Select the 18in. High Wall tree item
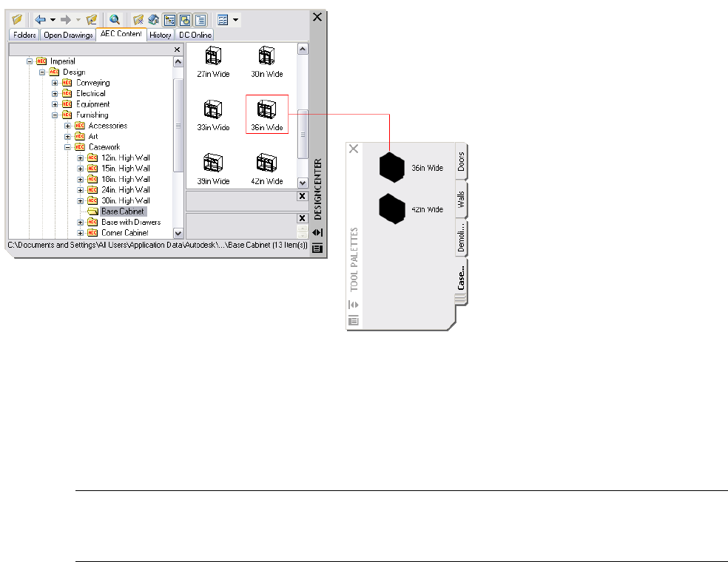728x562 pixels. [x=126, y=179]
